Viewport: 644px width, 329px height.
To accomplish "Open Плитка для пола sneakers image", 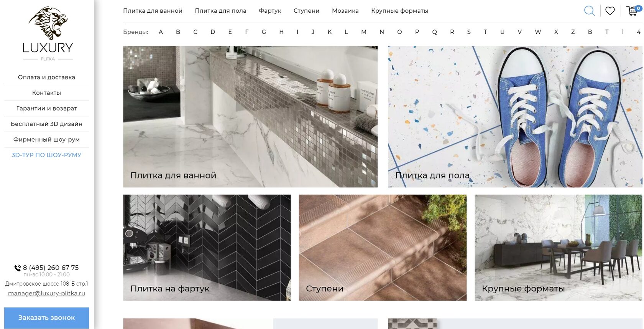I will coord(515,117).
